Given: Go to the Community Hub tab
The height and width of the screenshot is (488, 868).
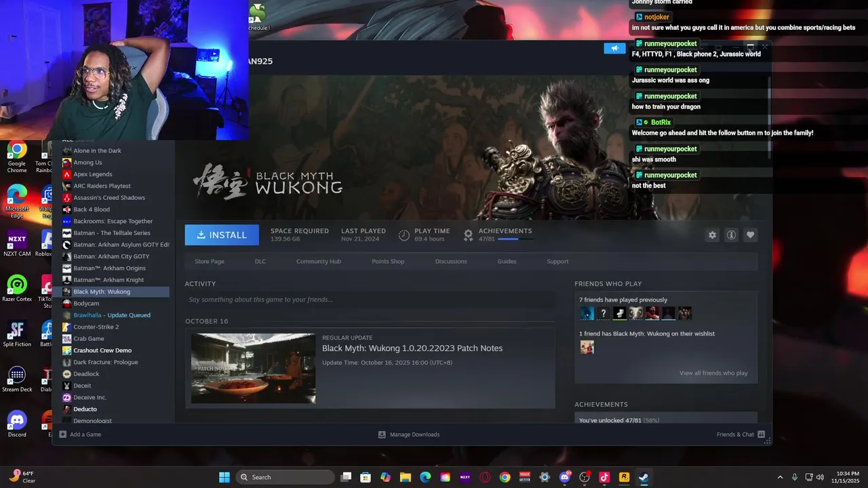Looking at the screenshot, I should 319,262.
